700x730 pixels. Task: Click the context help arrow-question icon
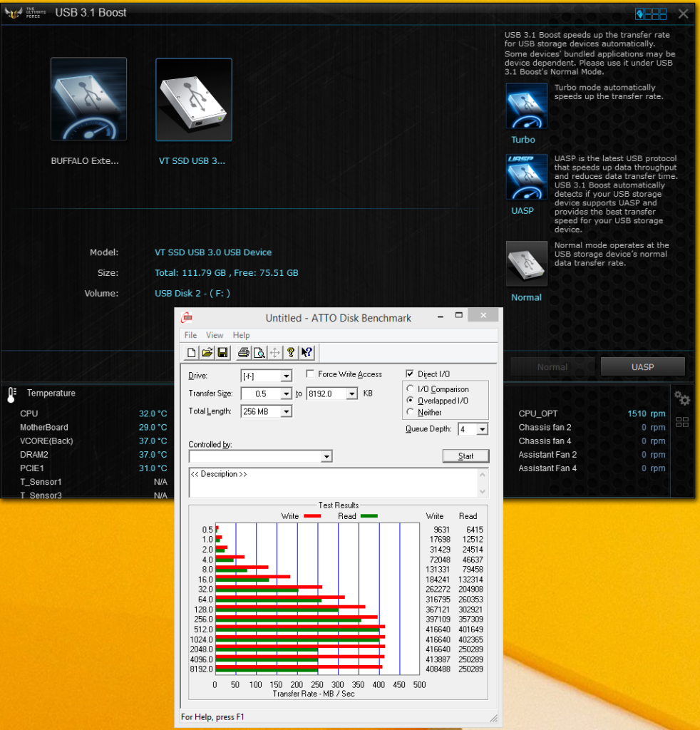(x=307, y=352)
